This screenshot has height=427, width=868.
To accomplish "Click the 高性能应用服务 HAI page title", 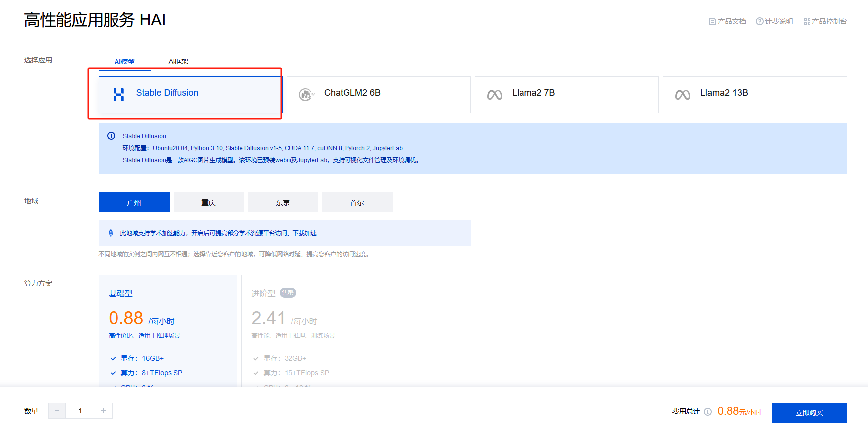I will (95, 20).
